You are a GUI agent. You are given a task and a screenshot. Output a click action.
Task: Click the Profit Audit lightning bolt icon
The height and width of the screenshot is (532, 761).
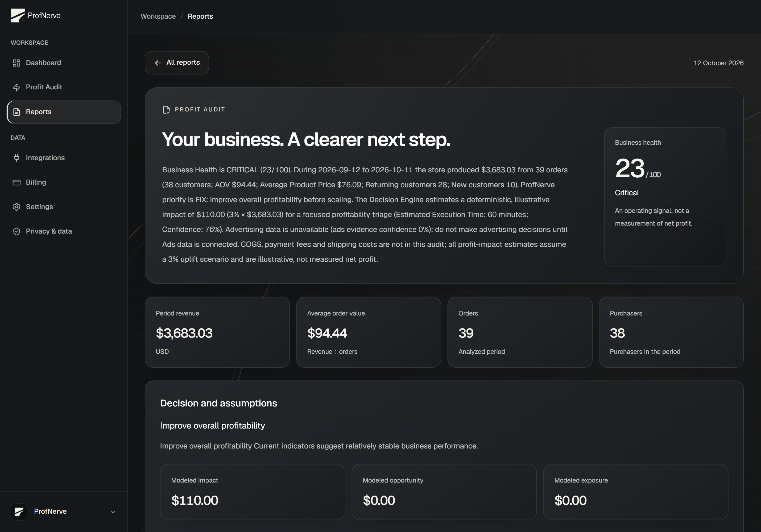pos(16,88)
